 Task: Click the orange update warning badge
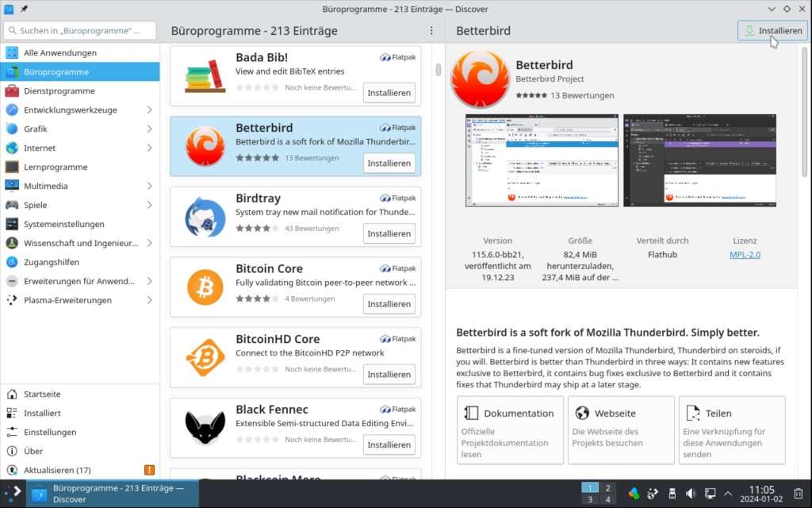click(149, 470)
